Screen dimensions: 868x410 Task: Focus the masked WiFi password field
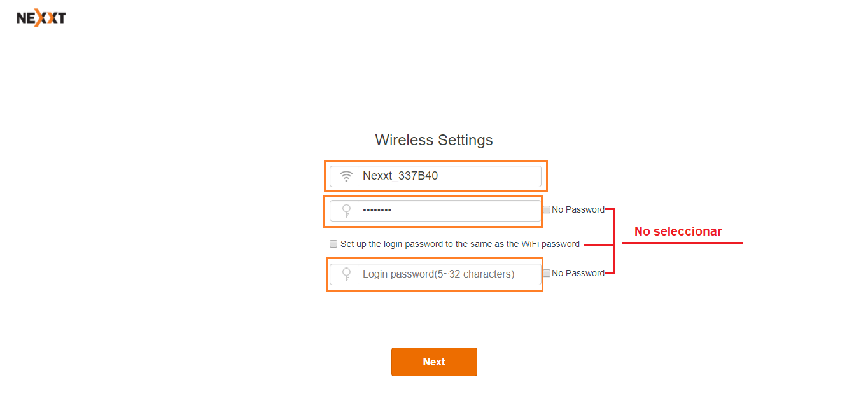(x=435, y=211)
